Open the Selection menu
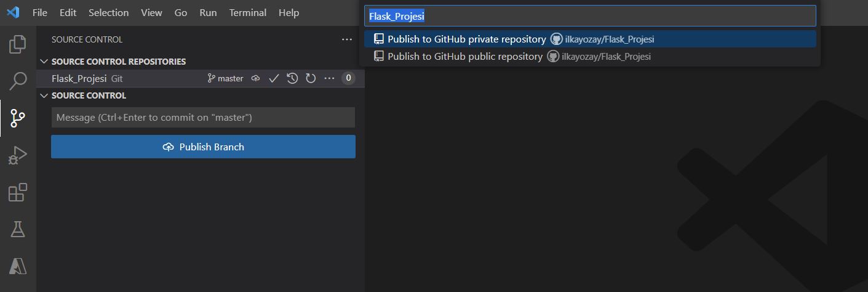Screen dimensions: 868x292 pos(108,12)
